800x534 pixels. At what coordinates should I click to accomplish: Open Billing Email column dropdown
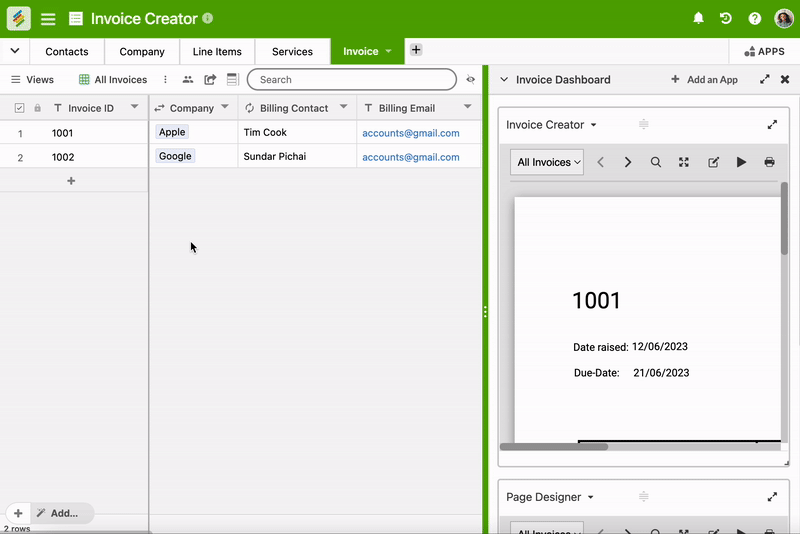coord(467,107)
